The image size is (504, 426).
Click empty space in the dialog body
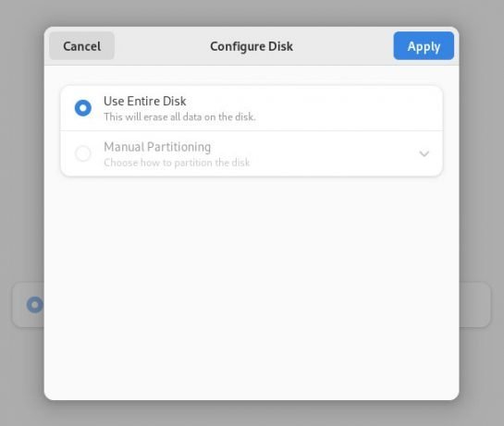(252, 286)
